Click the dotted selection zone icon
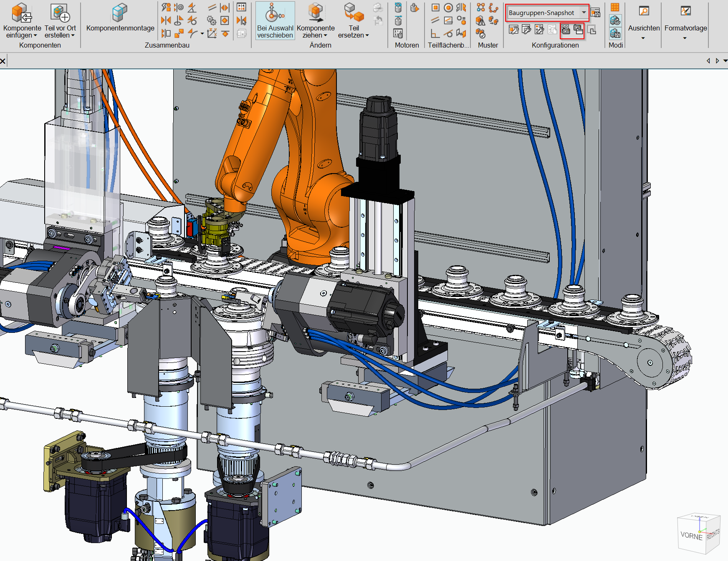This screenshot has width=728, height=561. tap(591, 29)
